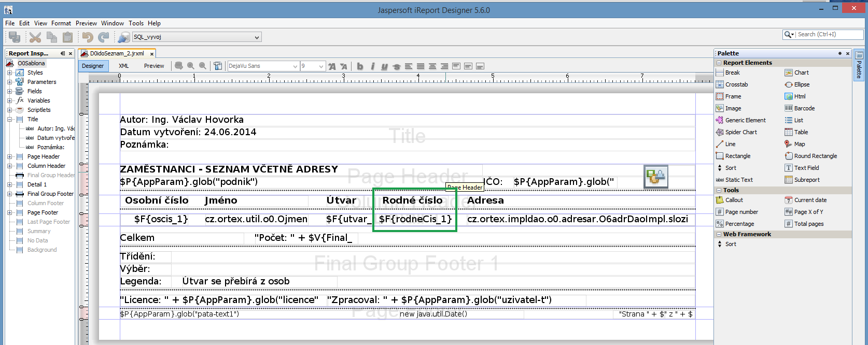The width and height of the screenshot is (868, 345).
Task: Toggle italic text formatting
Action: [372, 66]
